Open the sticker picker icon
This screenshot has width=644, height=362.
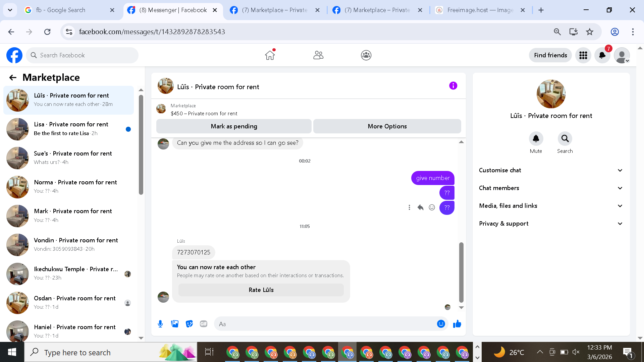189,324
